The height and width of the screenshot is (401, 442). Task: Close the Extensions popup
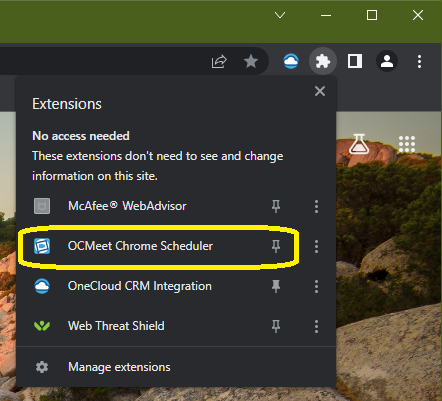tap(320, 91)
